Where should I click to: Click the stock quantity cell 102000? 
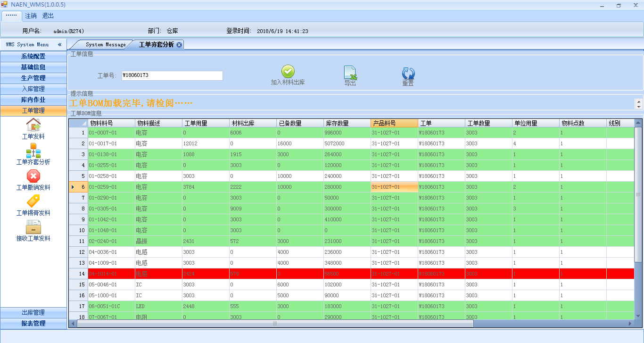point(347,284)
